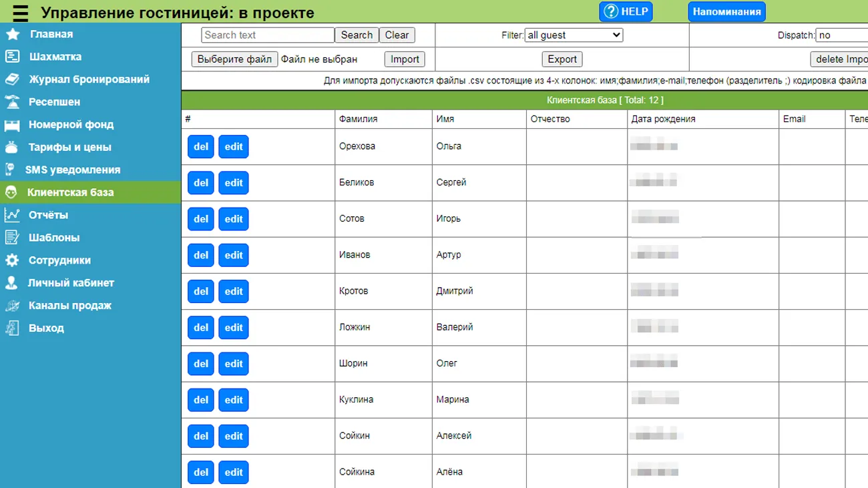Click the Номерной фонд bed icon
868x488 pixels.
pyautogui.click(x=12, y=125)
